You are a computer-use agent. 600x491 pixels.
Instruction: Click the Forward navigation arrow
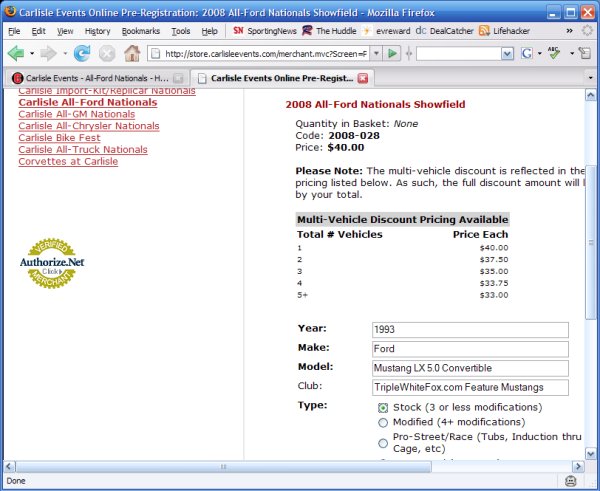pos(49,53)
